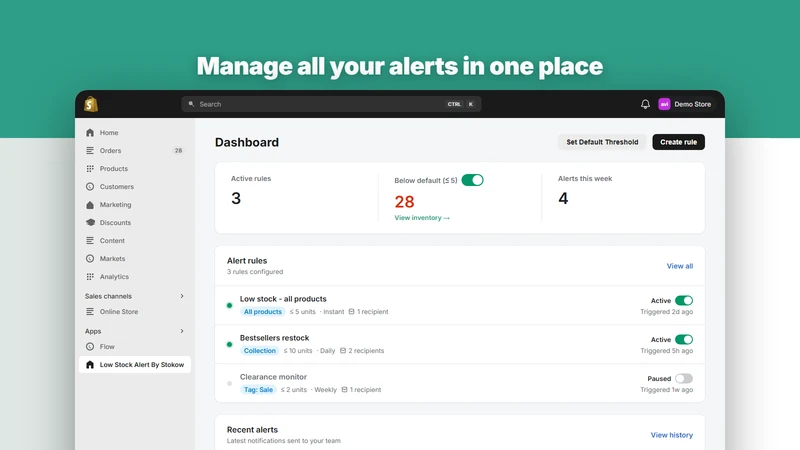This screenshot has width=800, height=450.
Task: Click the Low Stock Alert app icon
Action: [90, 365]
